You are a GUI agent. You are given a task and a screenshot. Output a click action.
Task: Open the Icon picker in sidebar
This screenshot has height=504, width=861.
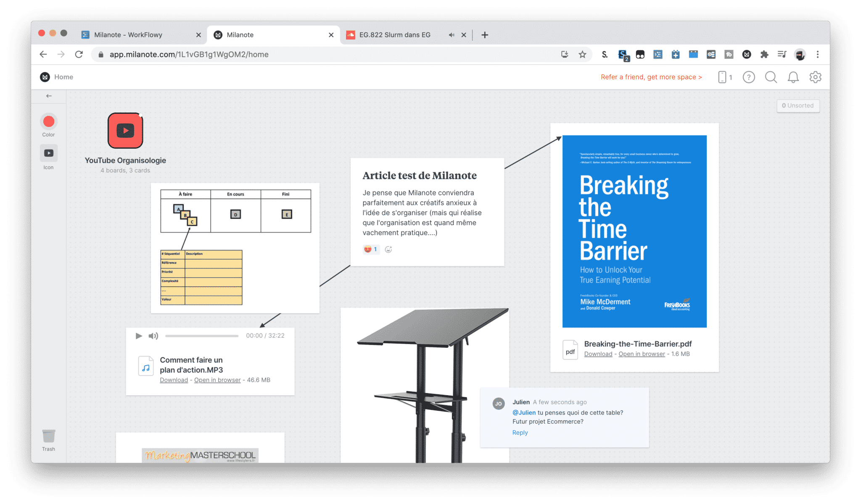pos(49,153)
